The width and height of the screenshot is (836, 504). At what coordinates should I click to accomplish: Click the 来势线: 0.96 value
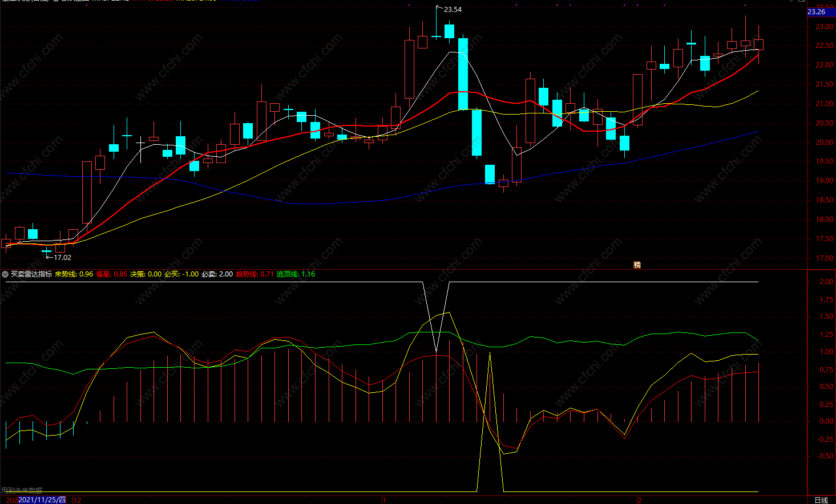coord(74,274)
